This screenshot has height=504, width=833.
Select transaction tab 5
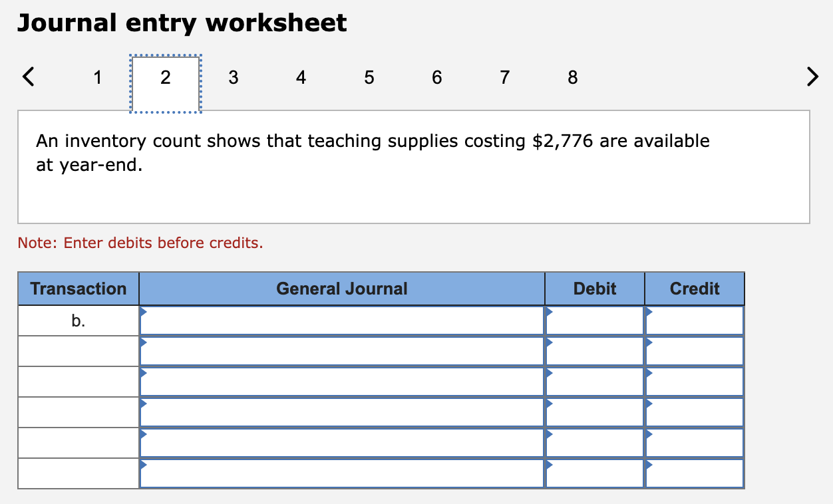pos(369,78)
